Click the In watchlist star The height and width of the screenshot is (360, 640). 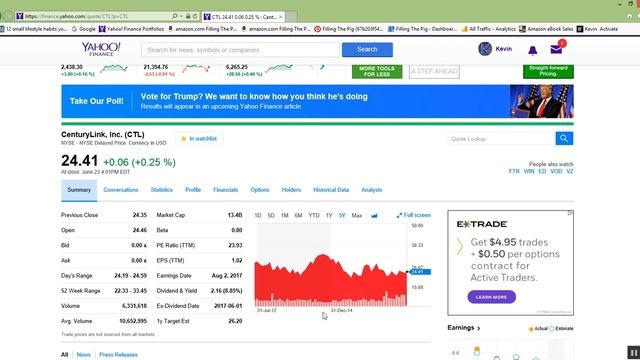pos(184,139)
